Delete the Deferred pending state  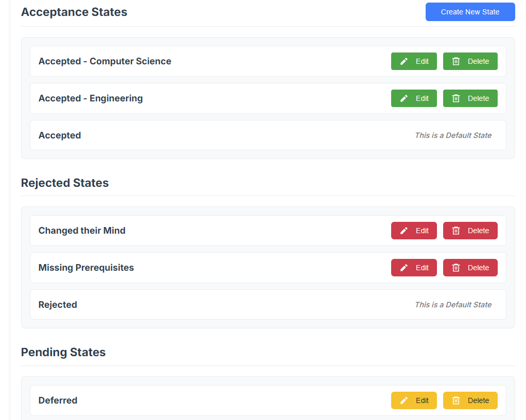coord(470,400)
